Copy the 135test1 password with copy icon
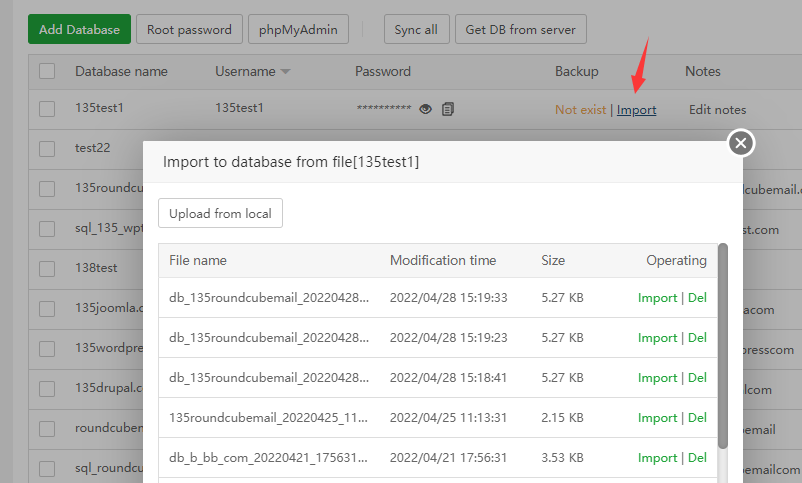 click(448, 110)
